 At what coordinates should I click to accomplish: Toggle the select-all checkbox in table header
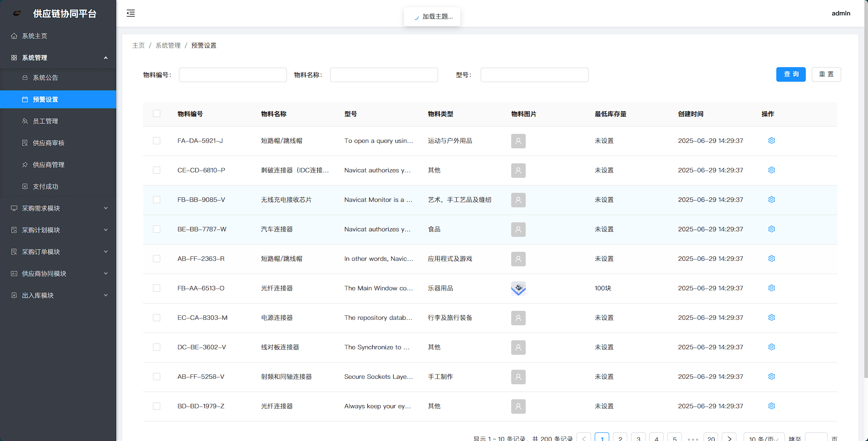(157, 113)
